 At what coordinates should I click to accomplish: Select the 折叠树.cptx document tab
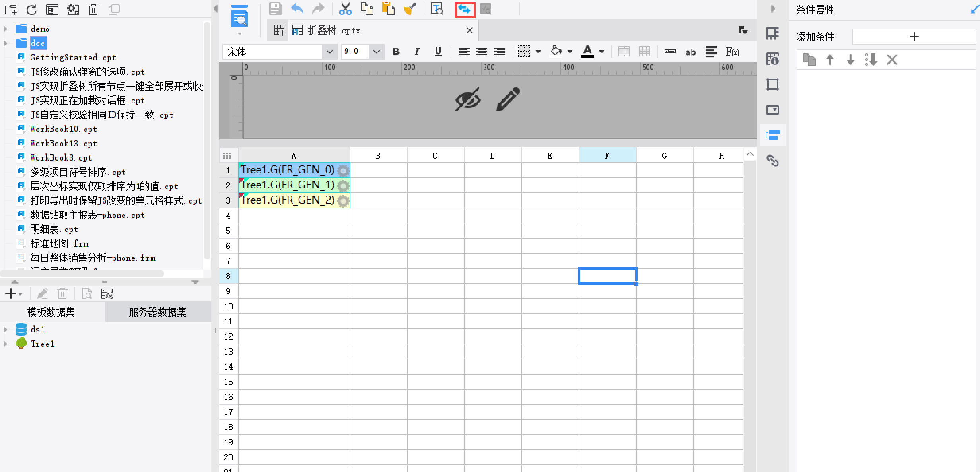[x=334, y=31]
